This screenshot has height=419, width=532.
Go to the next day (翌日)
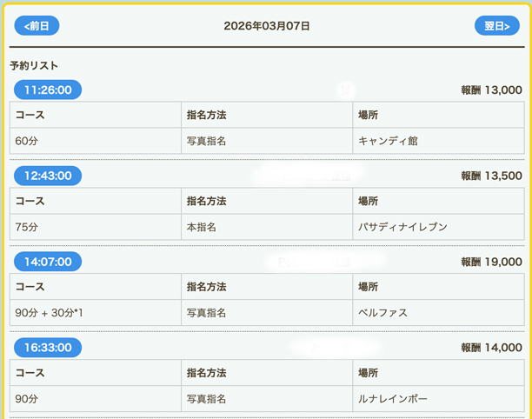coord(496,26)
